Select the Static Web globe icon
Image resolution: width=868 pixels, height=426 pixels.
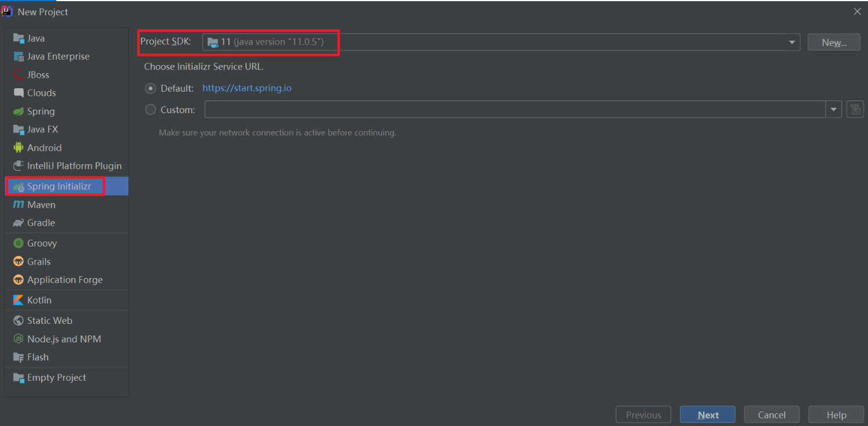[19, 320]
